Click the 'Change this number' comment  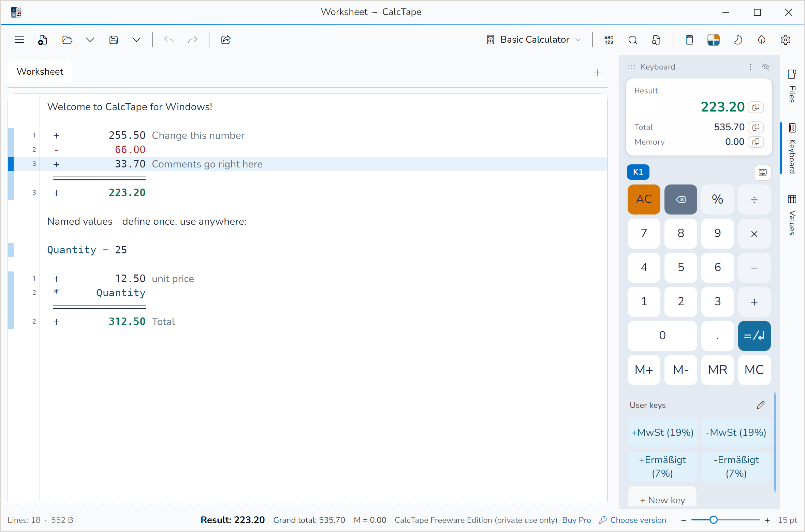click(x=198, y=135)
